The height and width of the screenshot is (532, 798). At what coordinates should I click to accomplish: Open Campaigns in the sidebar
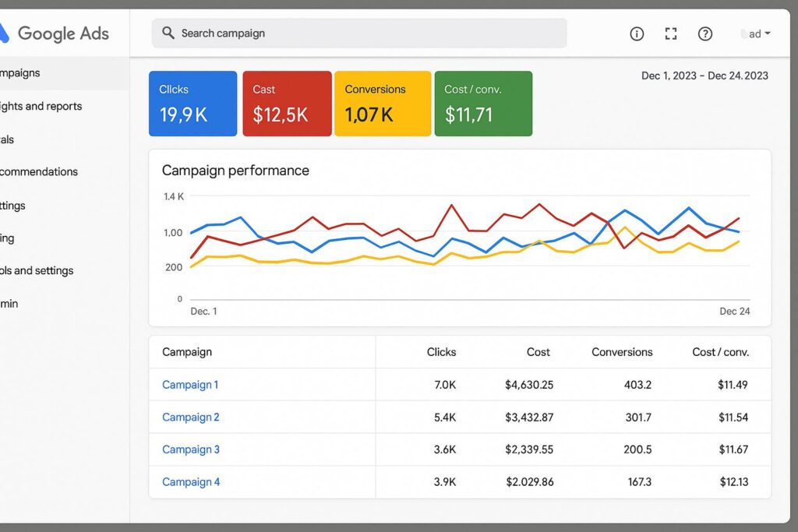20,73
